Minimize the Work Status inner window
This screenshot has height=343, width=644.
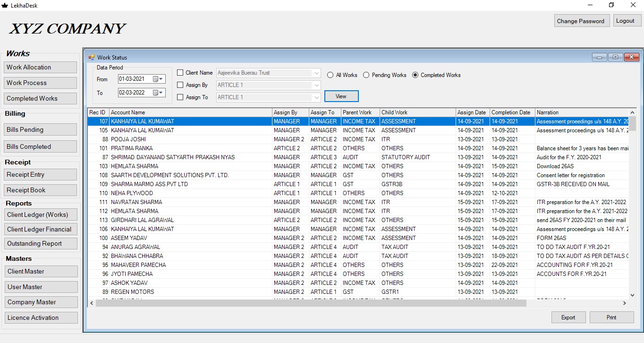click(x=600, y=57)
